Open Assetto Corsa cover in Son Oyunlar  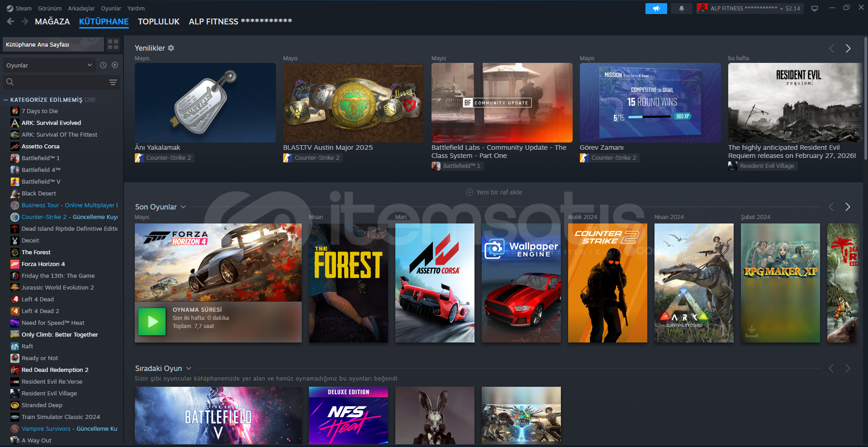435,283
